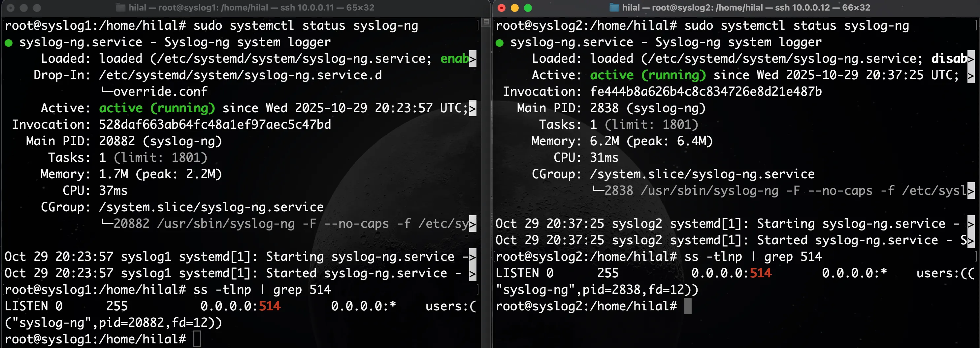
Task: Click the green status dot for syslog1 service
Action: [x=8, y=43]
